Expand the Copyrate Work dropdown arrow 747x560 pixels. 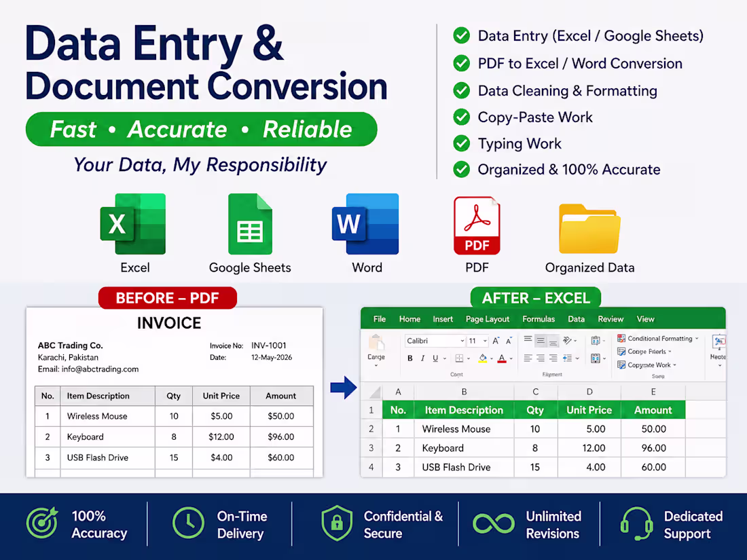674,365
